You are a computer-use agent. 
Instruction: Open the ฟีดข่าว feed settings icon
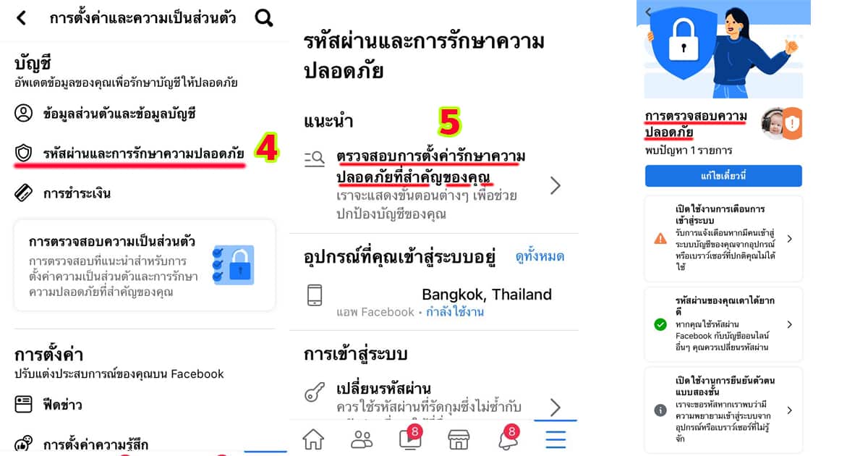coord(24,405)
